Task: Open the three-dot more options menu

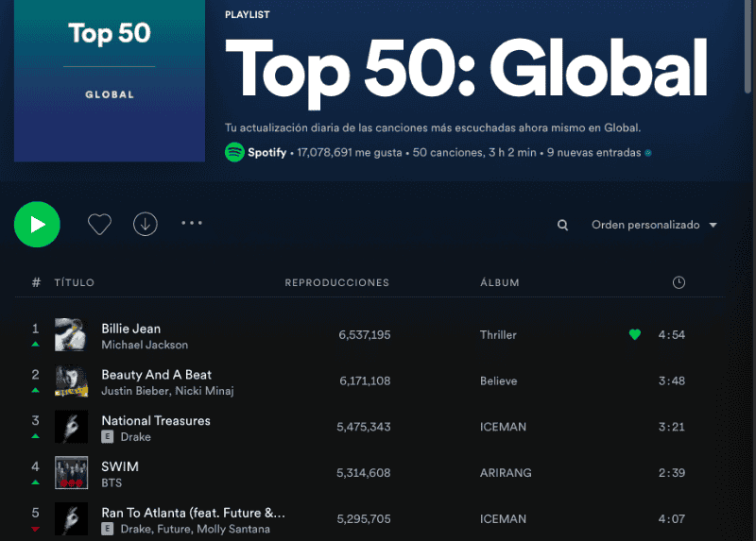Action: click(192, 223)
